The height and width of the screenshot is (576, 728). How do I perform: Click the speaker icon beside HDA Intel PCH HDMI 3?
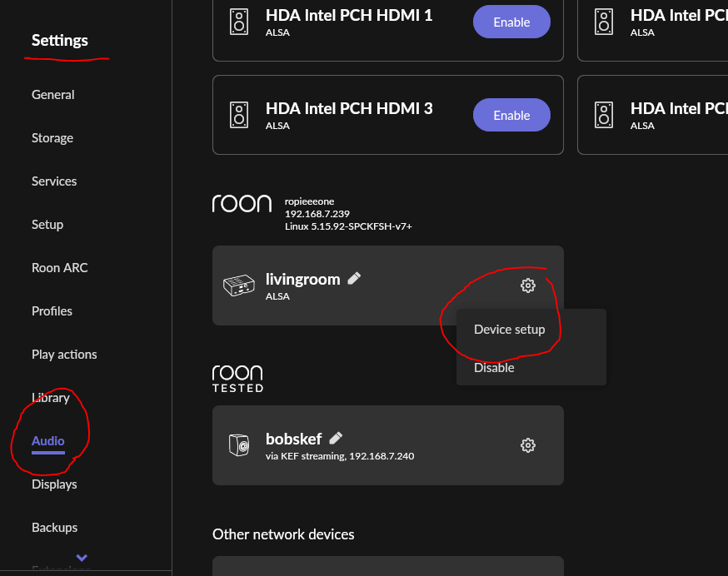point(239,115)
